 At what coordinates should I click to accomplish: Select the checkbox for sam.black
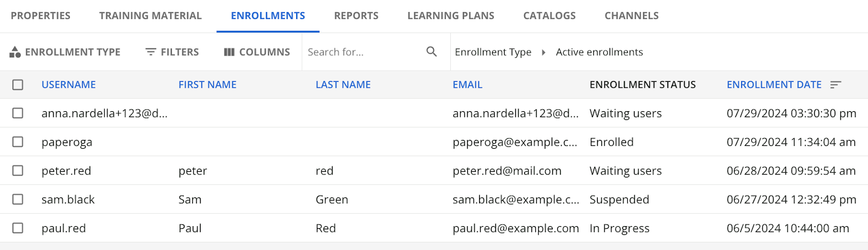coord(18,199)
